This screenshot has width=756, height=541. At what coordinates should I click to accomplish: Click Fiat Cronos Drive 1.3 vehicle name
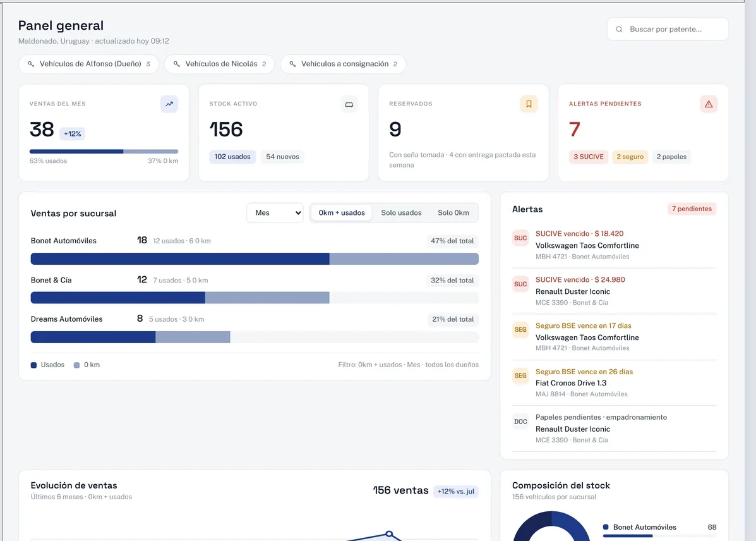571,383
